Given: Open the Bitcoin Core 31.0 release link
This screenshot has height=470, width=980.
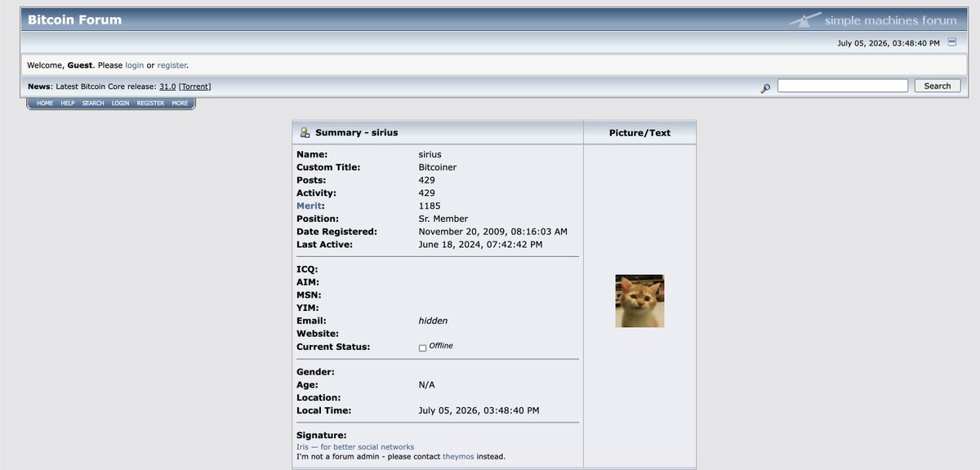Looking at the screenshot, I should coord(167,86).
